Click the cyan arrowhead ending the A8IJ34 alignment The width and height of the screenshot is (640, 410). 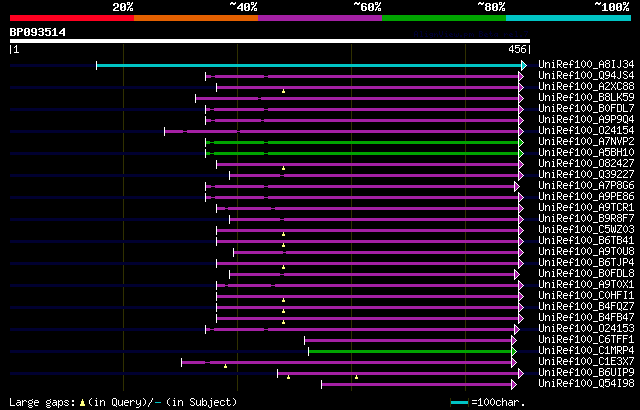coord(524,65)
